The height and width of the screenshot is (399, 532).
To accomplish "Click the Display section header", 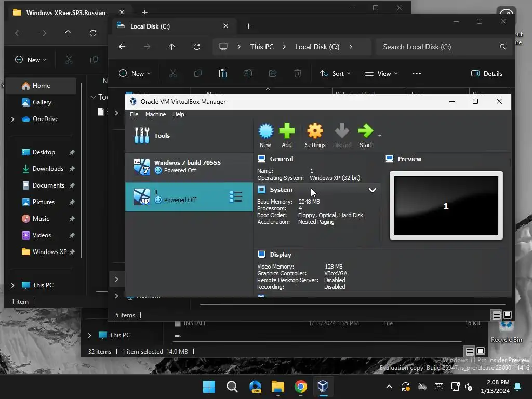I will click(281, 255).
